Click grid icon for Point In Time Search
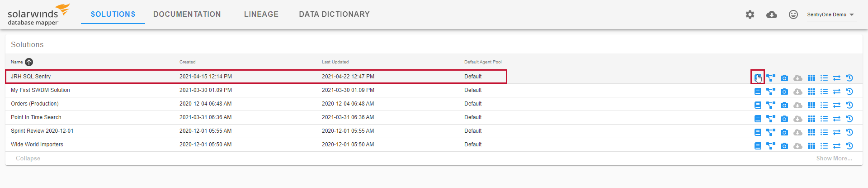 click(x=811, y=119)
